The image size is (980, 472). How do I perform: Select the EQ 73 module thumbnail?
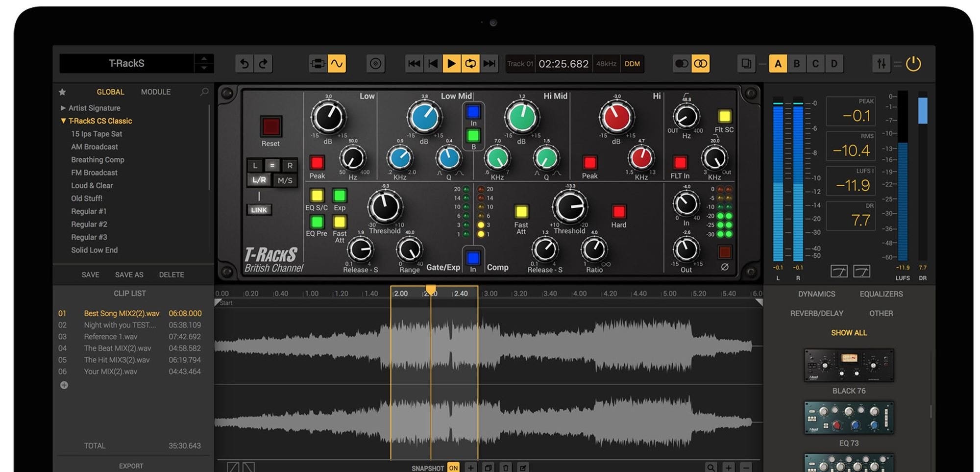849,418
